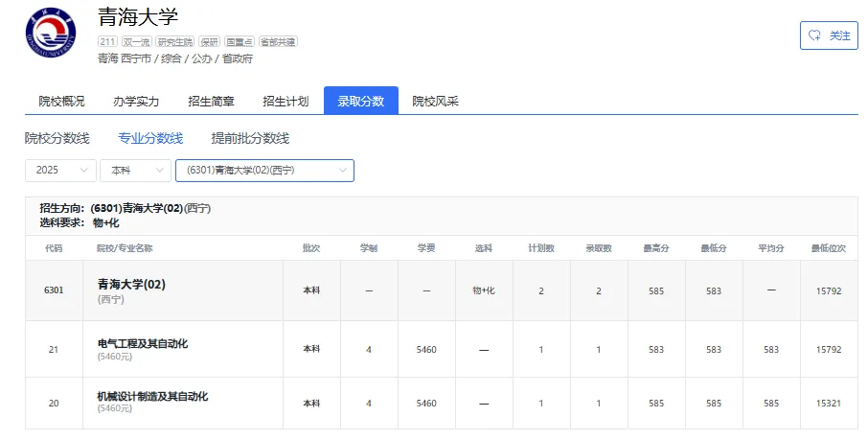The width and height of the screenshot is (868, 440).
Task: Open the 本科 level dropdown
Action: point(136,170)
